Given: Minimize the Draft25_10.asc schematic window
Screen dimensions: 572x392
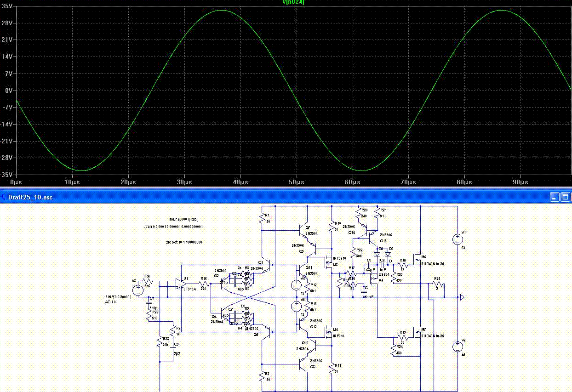Looking at the screenshot, I should click(x=555, y=197).
